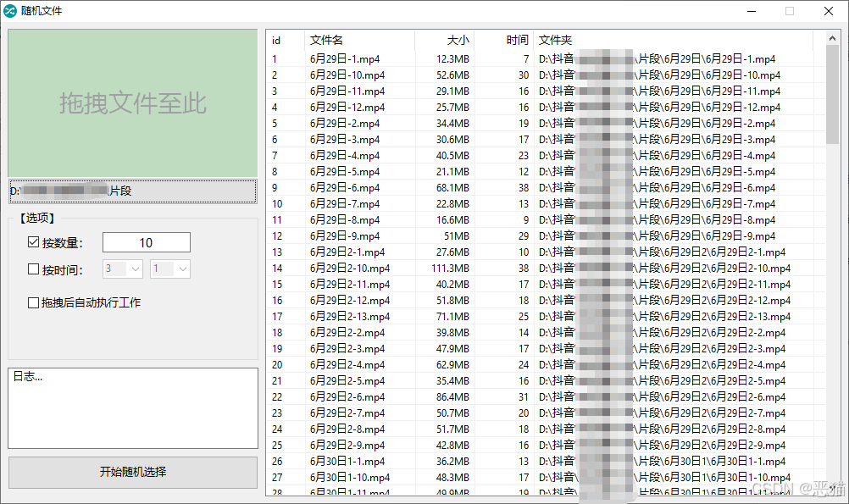
Task: Open the second 按时间 dropdown showing 1
Action: pos(170,269)
